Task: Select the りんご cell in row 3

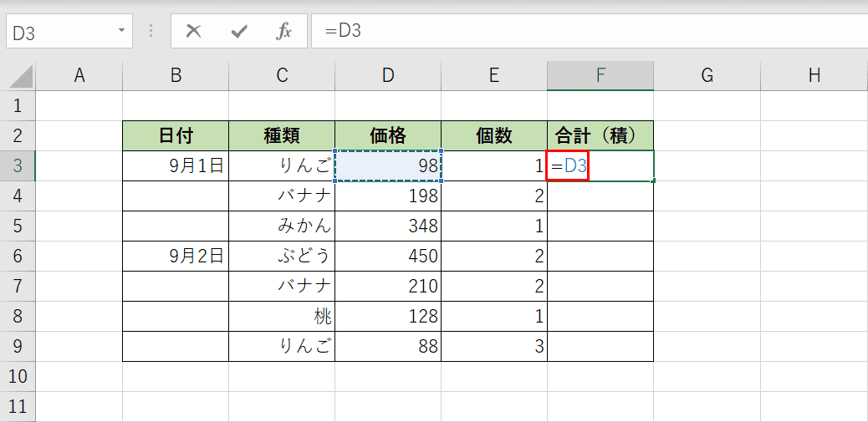Action: tap(282, 166)
